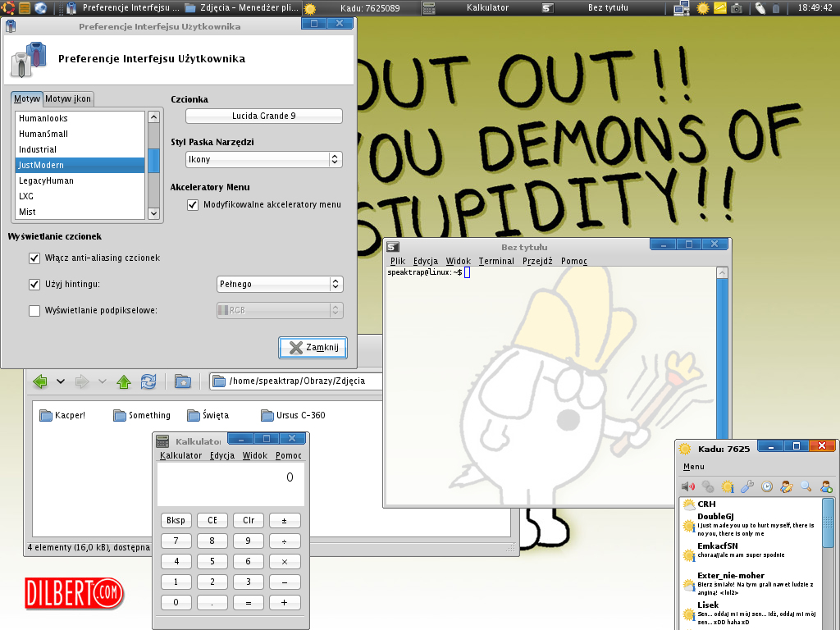Screen dimensions: 840x630
Task: Open terminal Widok menu
Action: (458, 261)
